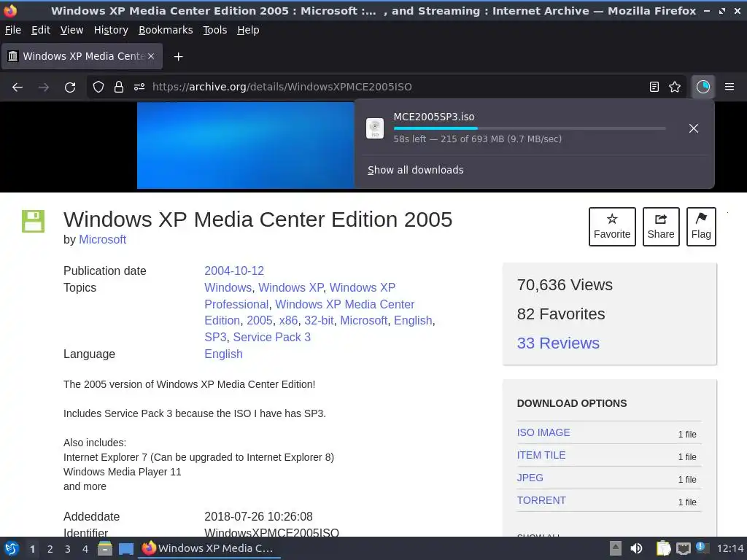Open the x86 topic link
747x560 pixels.
pos(288,321)
